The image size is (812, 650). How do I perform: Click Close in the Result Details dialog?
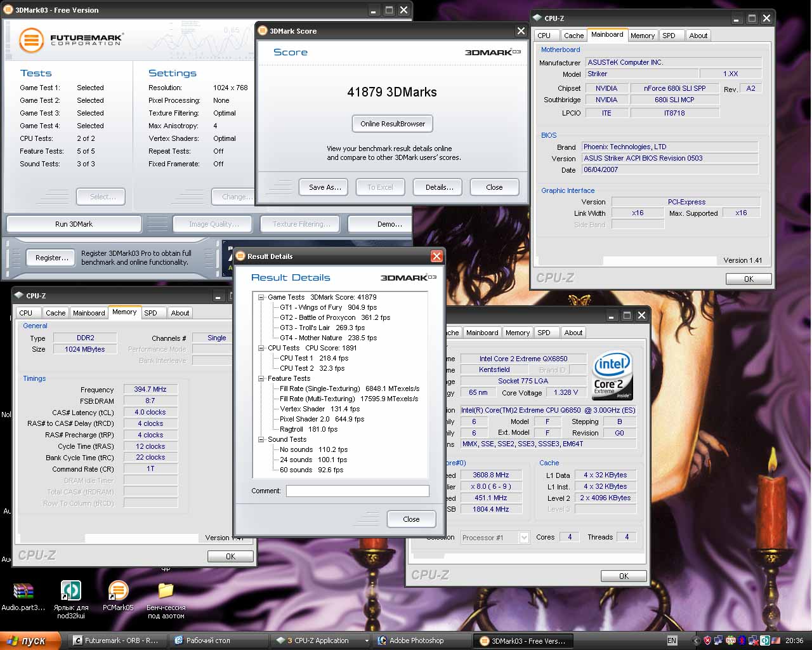point(411,519)
